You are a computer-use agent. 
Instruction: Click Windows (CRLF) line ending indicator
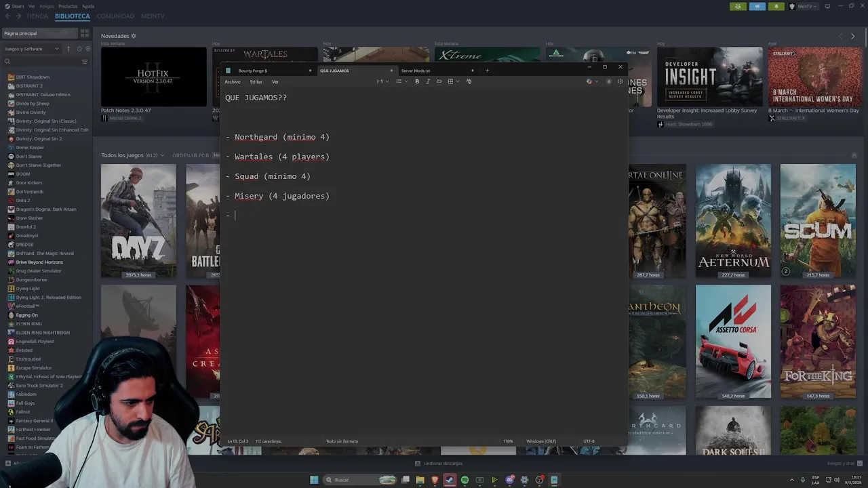[x=540, y=441]
